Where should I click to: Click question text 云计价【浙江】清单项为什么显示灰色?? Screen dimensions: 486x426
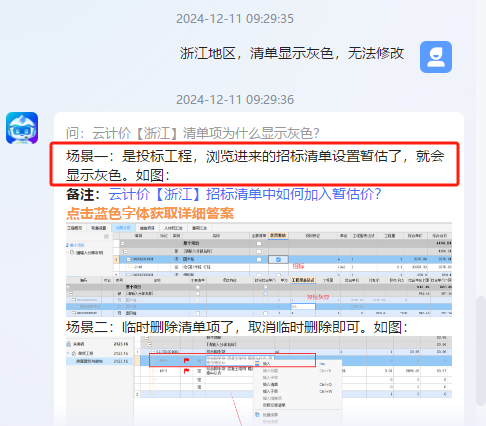pyautogui.click(x=206, y=133)
